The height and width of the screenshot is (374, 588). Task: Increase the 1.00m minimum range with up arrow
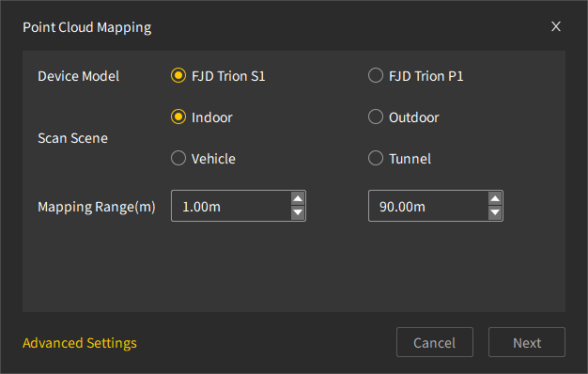[x=298, y=199]
